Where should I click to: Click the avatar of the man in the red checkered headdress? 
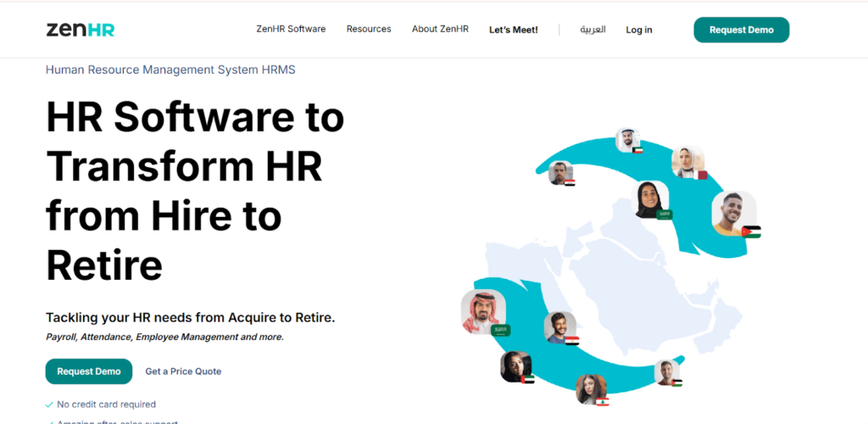[x=483, y=311]
